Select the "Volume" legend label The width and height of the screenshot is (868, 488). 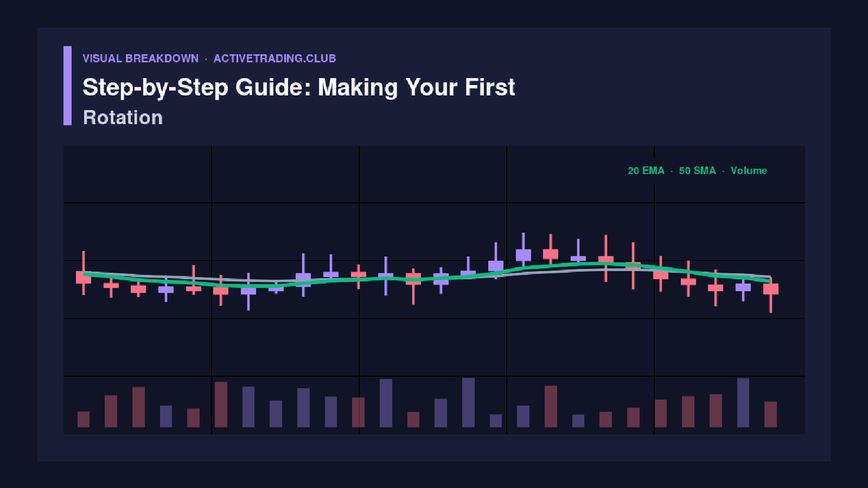tap(749, 171)
